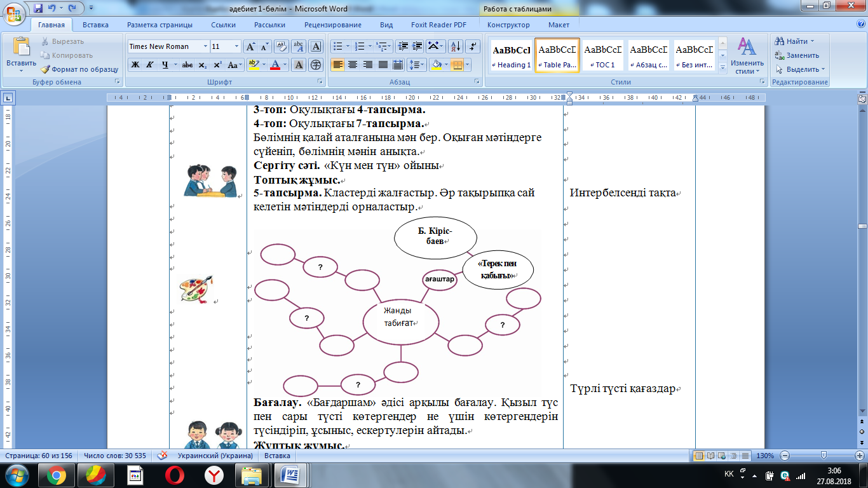868x488 pixels.
Task: Redo the last action
Action: click(72, 8)
